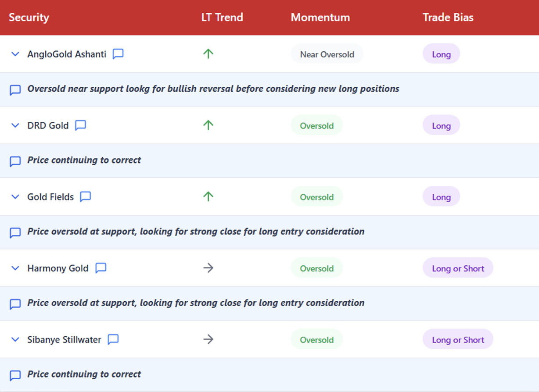Click comment icon next to AngloGold Ashanti
This screenshot has height=392, width=539.
pos(118,54)
